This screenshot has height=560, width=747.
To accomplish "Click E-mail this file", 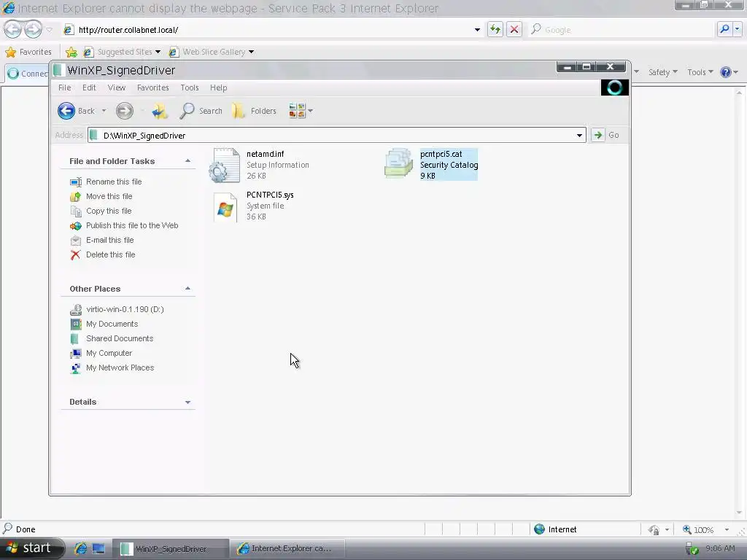I will coord(109,240).
